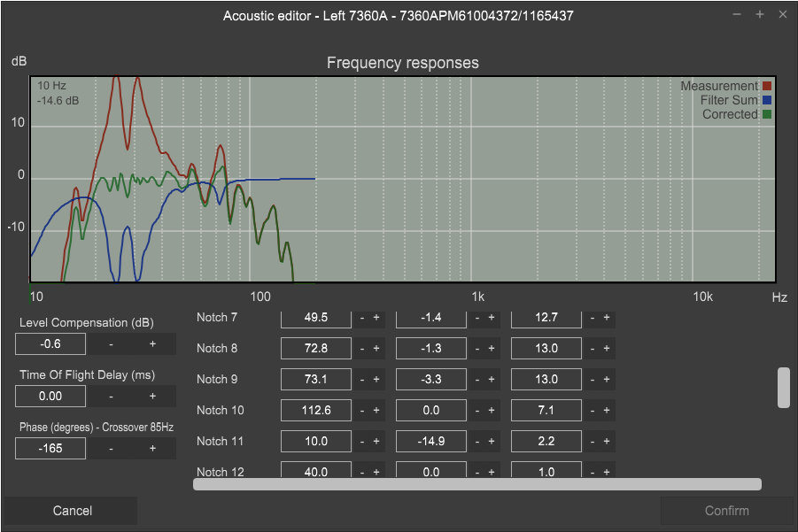Decrease Phase degrees with minus button
This screenshot has height=532, width=798.
click(111, 449)
